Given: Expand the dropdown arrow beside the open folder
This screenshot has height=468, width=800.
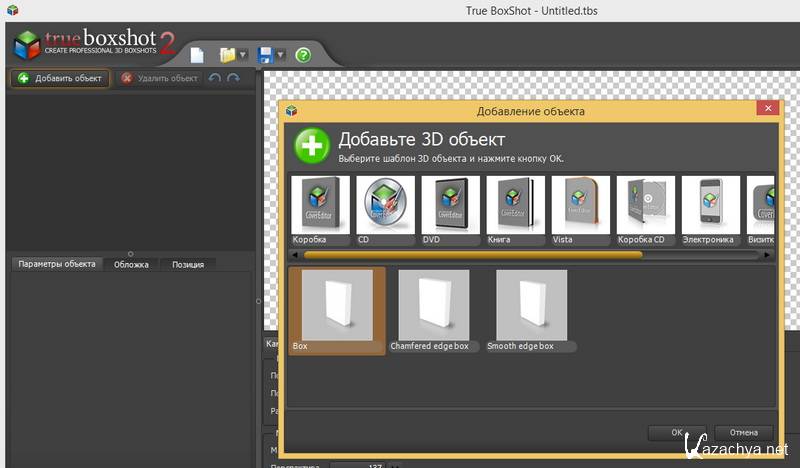Looking at the screenshot, I should click(243, 55).
